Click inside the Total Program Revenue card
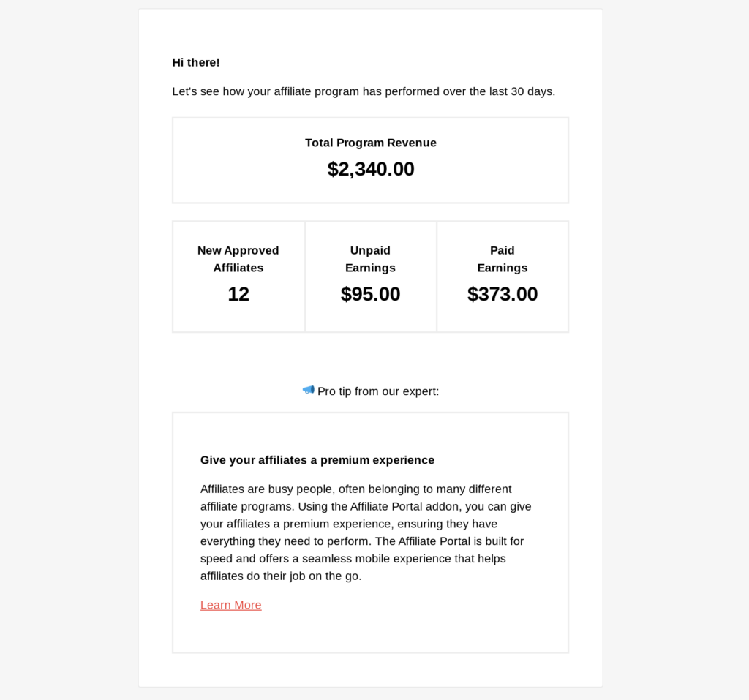This screenshot has height=700, width=749. pyautogui.click(x=371, y=160)
